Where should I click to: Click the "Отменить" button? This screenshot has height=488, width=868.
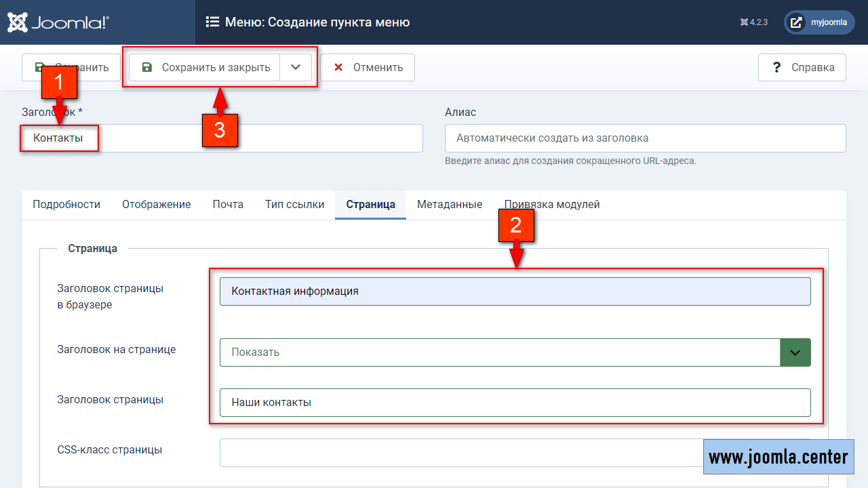coord(368,68)
